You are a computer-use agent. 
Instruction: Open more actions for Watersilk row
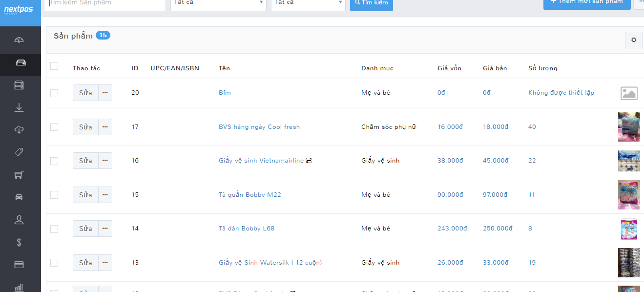point(105,263)
